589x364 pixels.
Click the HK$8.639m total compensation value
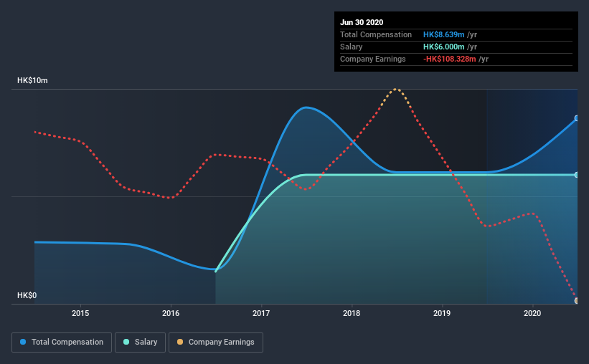pyautogui.click(x=443, y=34)
